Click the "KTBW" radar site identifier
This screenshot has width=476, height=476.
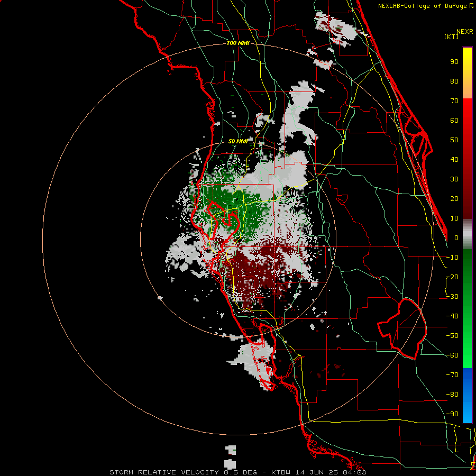[x=281, y=472]
